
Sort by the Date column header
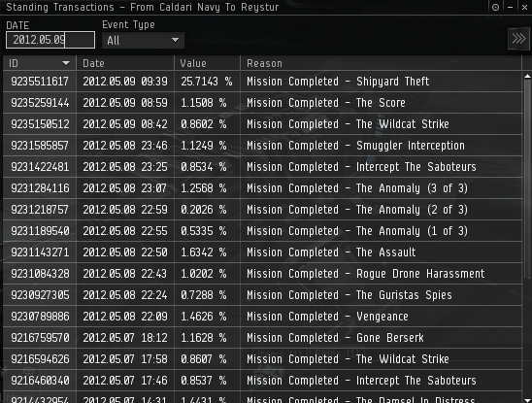tap(125, 63)
